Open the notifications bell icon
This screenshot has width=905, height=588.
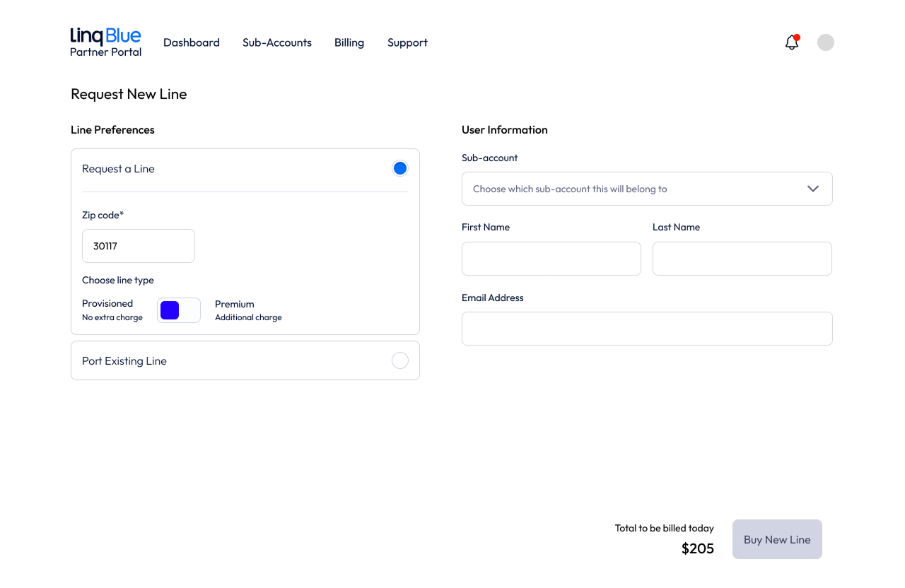tap(792, 42)
